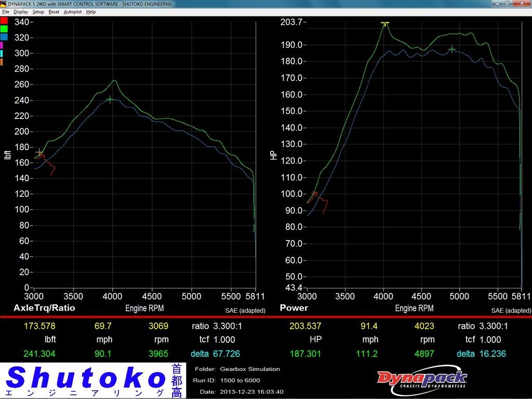The image size is (532, 399).
Task: Open the Setup menu
Action: tap(38, 11)
